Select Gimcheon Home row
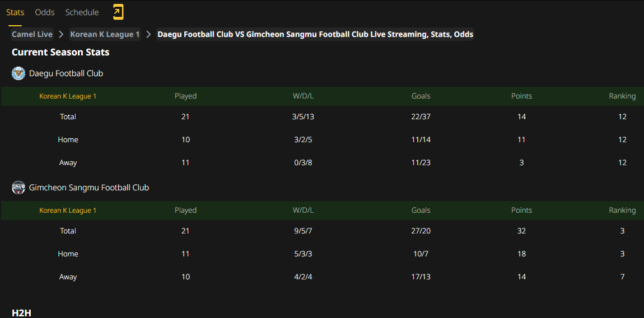644x318 pixels. [x=322, y=254]
